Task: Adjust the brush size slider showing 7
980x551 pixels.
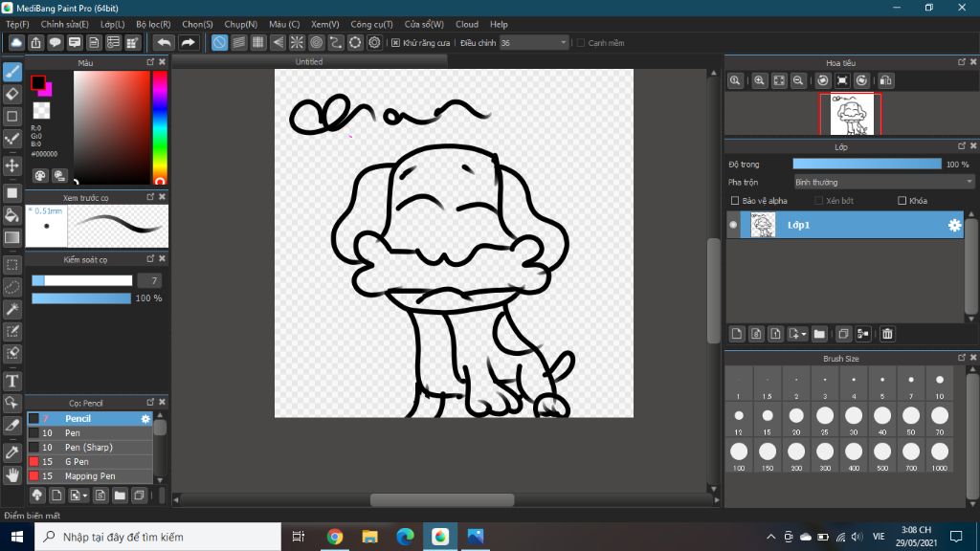Action: [x=82, y=280]
